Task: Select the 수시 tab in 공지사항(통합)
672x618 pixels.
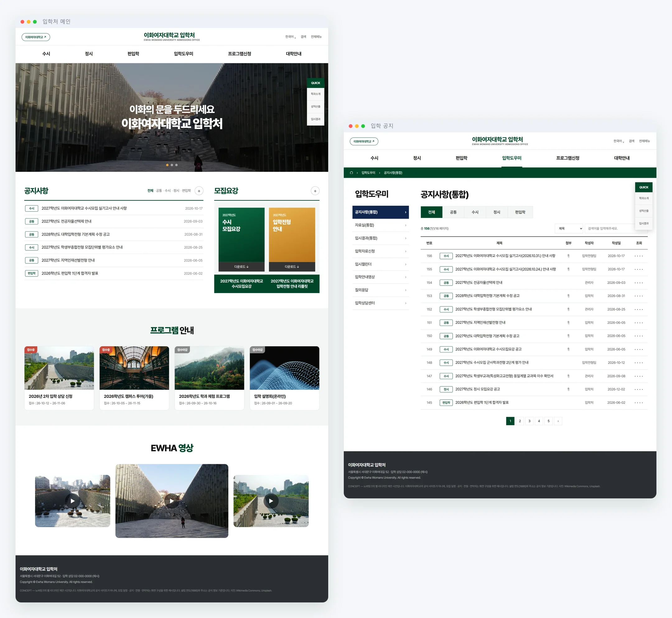Action: tap(475, 212)
